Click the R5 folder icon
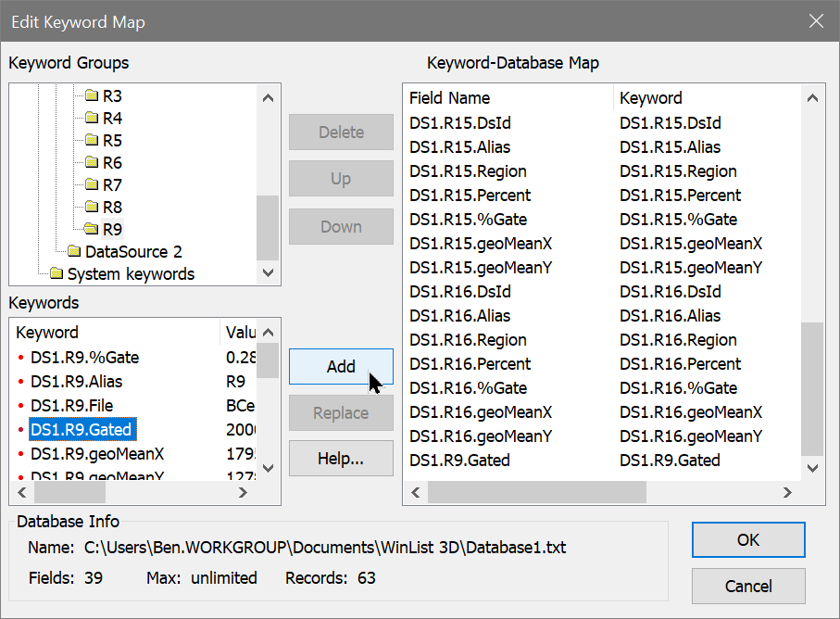 (91, 140)
